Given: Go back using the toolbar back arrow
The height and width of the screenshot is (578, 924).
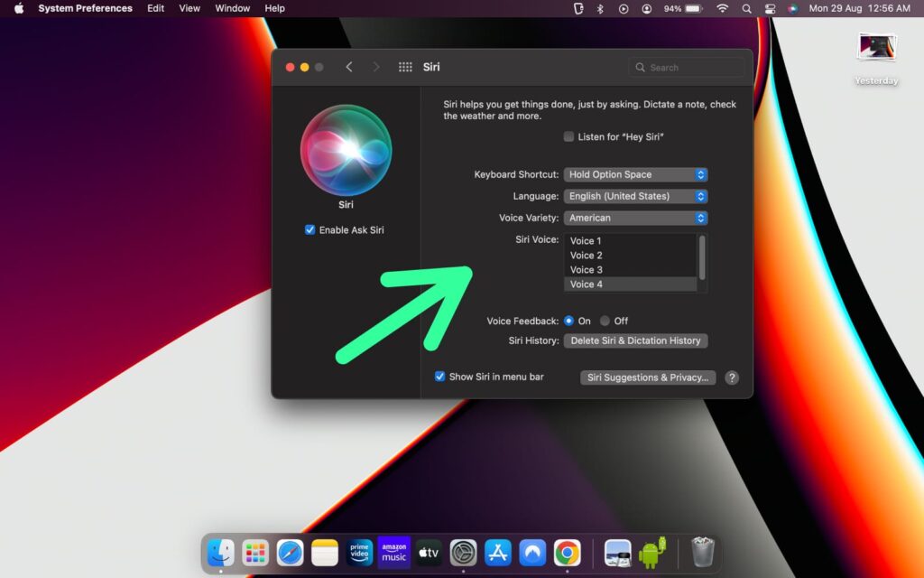Looking at the screenshot, I should (x=349, y=67).
